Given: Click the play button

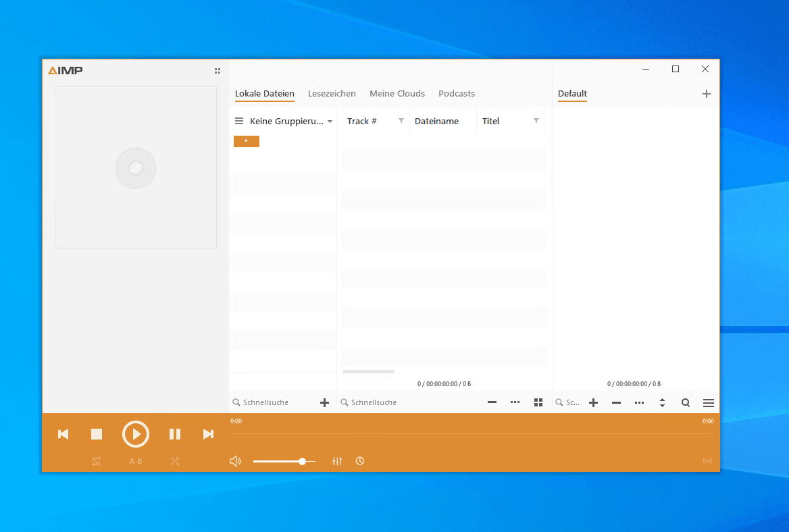Looking at the screenshot, I should coord(136,434).
